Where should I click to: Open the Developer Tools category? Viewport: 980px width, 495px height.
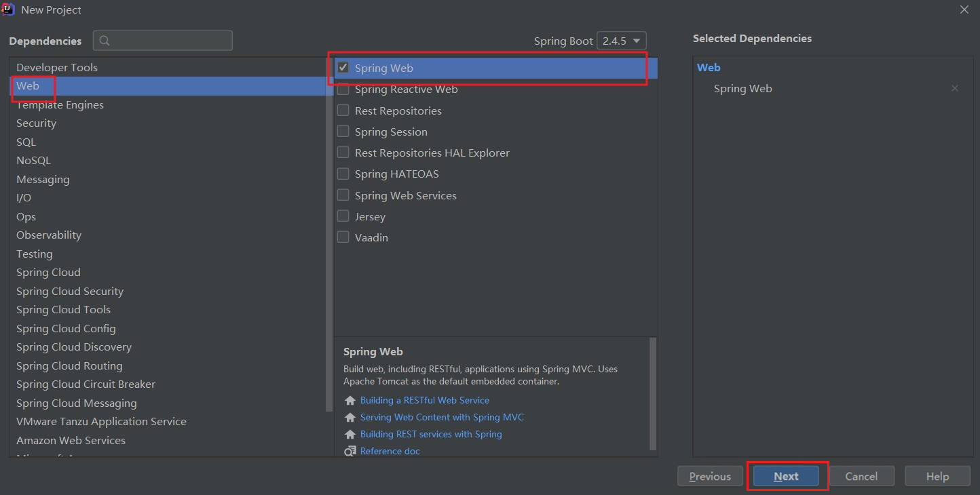click(x=57, y=68)
